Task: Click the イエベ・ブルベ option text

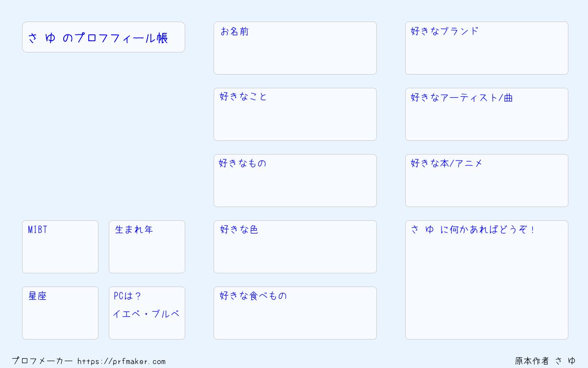Action: [x=146, y=314]
